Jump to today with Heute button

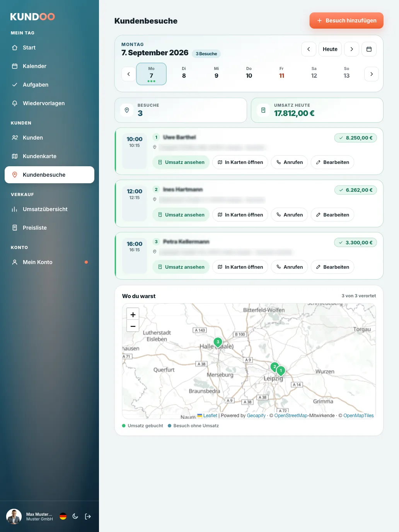click(330, 49)
